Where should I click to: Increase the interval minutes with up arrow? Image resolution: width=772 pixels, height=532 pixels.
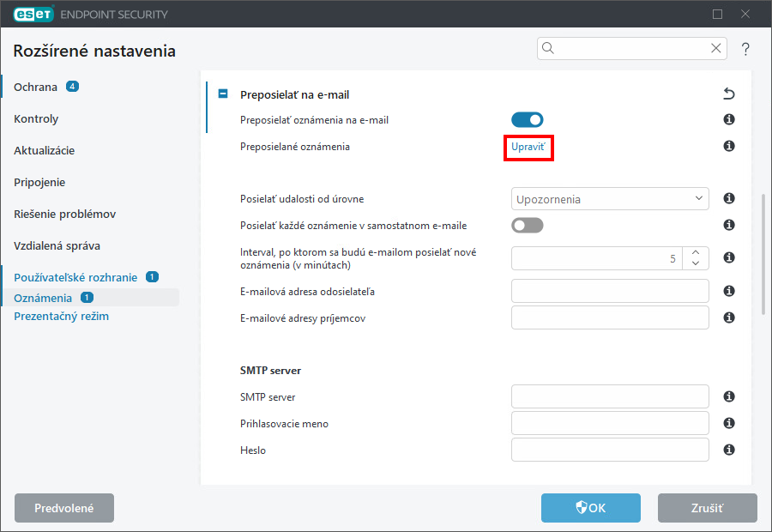695,252
